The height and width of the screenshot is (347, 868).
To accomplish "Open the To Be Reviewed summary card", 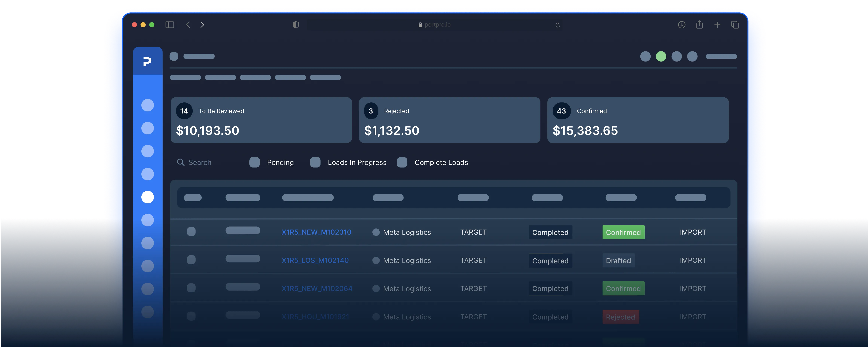I will [261, 120].
